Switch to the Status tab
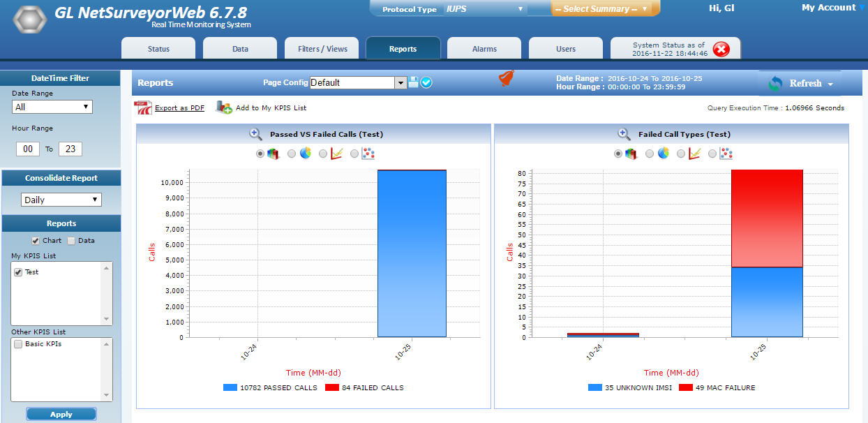The height and width of the screenshot is (423, 868). click(158, 49)
